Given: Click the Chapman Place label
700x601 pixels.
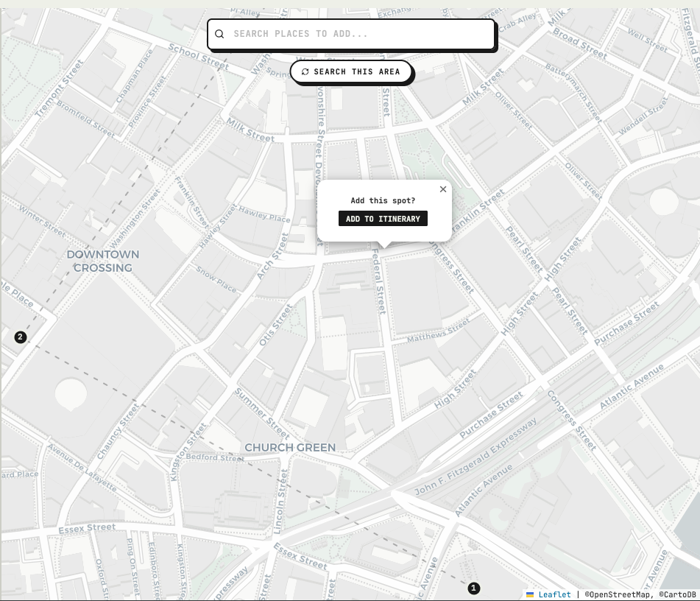Looking at the screenshot, I should 135,76.
